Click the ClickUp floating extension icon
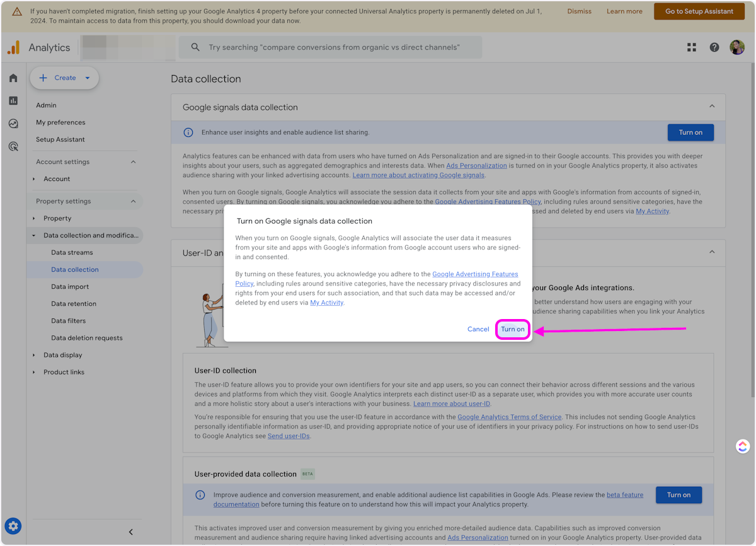Viewport: 756px width, 546px height. [x=743, y=446]
